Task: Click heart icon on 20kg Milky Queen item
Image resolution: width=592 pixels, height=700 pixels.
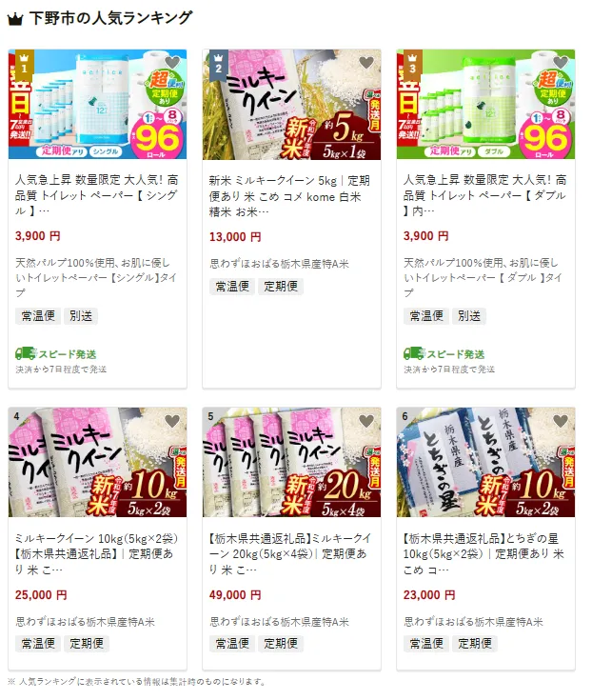Action: coord(366,421)
